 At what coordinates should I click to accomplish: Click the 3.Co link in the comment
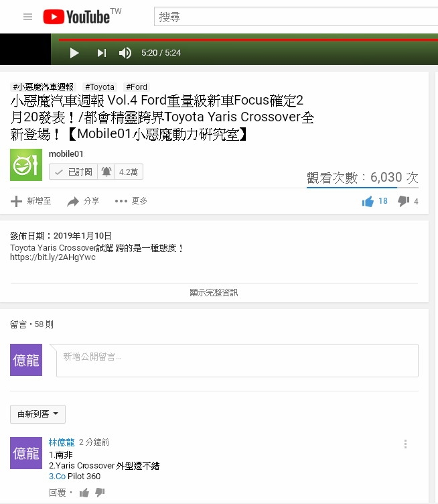coord(57,476)
